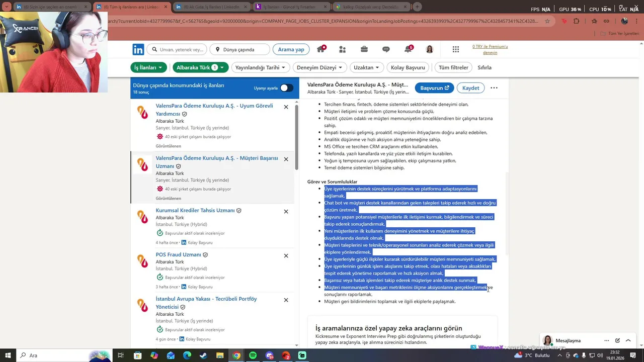Viewport: 644px width, 362px height.
Task: Open browser tab search dropdown
Action: click(x=7, y=7)
